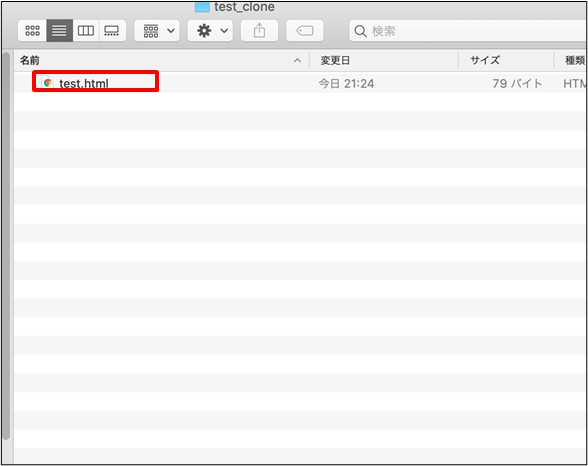
Task: Select list view mode button
Action: pos(59,31)
